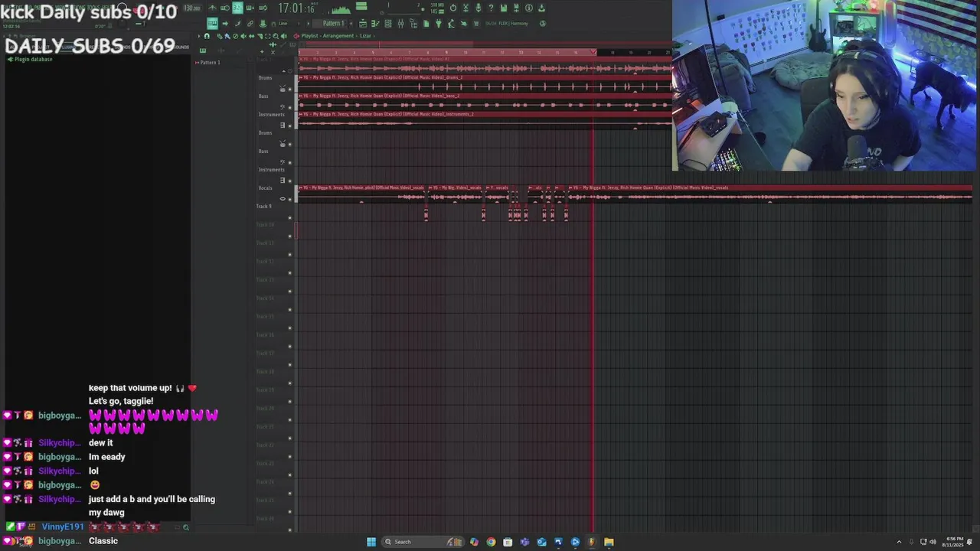Click the multilink to controllers chain icon
Screen dimensions: 980x551
click(x=250, y=23)
